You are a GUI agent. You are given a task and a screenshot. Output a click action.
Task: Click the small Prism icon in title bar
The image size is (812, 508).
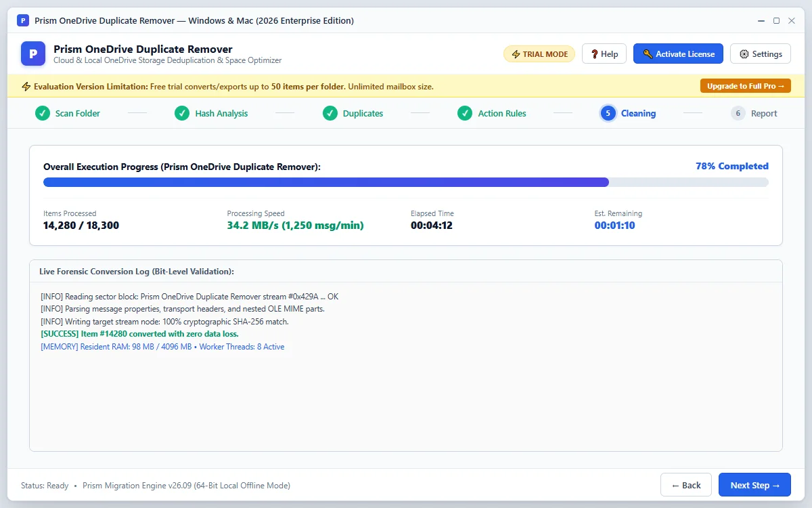[x=23, y=20]
